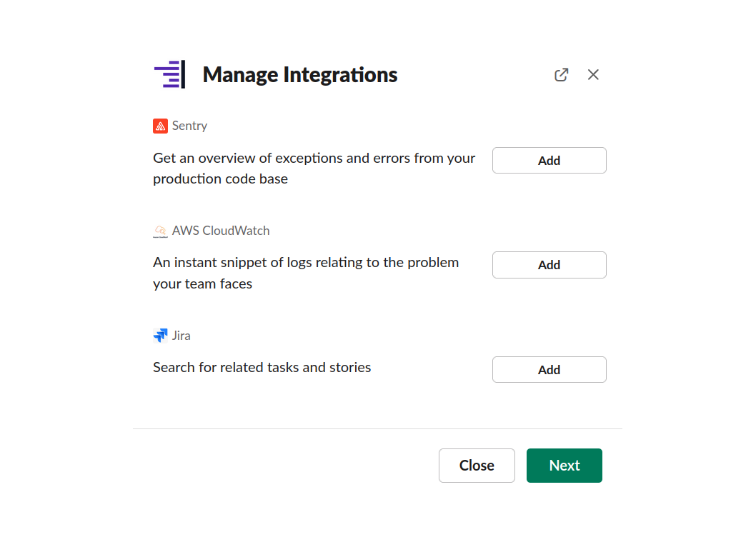756x547 pixels.
Task: Click the Close button at bottom
Action: pyautogui.click(x=477, y=466)
